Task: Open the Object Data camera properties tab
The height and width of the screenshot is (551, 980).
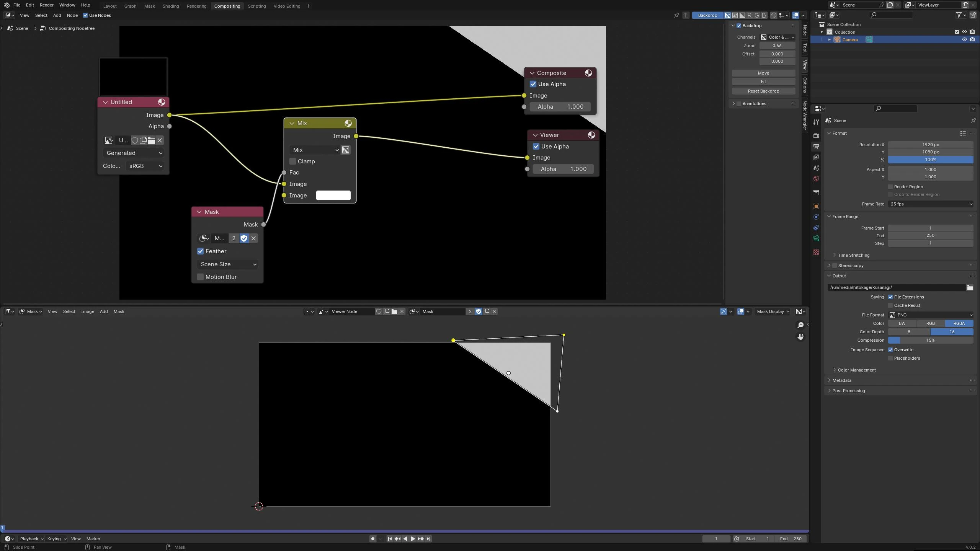Action: click(816, 238)
